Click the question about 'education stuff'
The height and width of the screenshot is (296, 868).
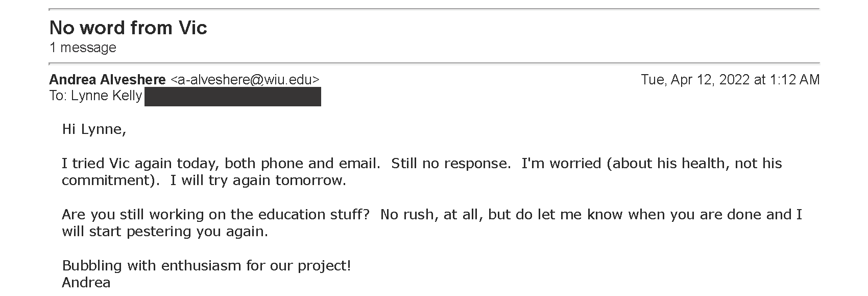click(215, 215)
